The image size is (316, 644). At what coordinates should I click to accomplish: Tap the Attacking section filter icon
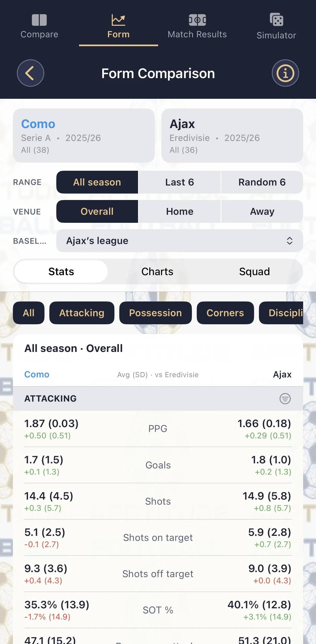[x=285, y=399]
